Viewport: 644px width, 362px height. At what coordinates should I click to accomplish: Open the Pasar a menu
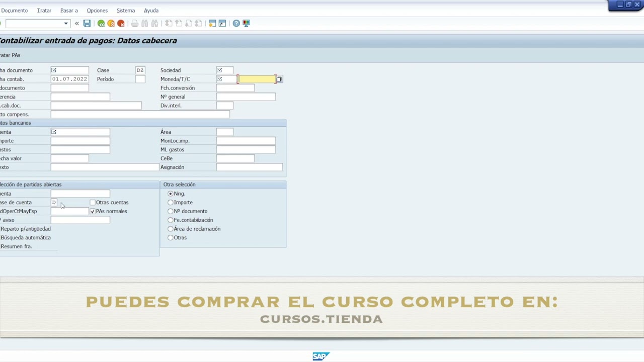[69, 11]
